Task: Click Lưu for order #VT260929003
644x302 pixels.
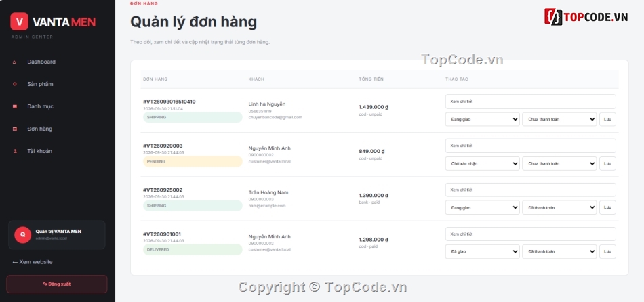Action: tap(608, 163)
